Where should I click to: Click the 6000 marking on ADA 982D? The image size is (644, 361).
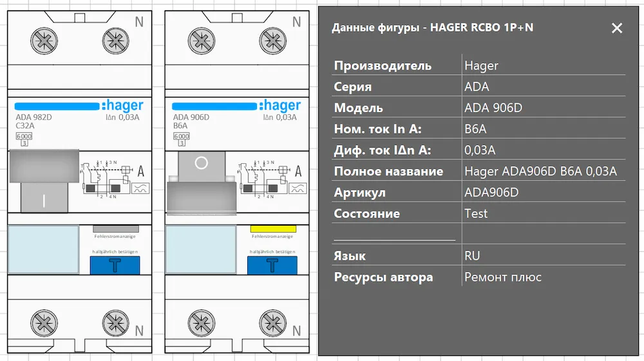[24, 137]
